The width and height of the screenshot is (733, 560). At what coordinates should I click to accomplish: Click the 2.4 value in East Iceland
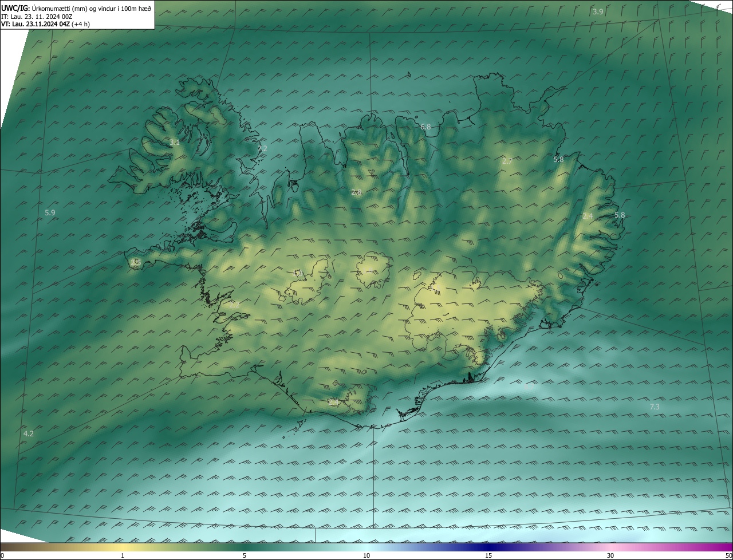(x=588, y=216)
